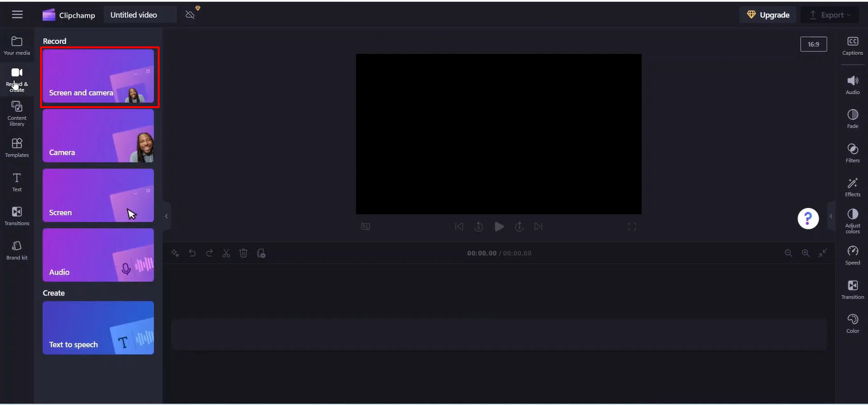Viewport: 868px width, 405px height.
Task: Toggle the preview visibility icon below the player
Action: click(x=366, y=226)
